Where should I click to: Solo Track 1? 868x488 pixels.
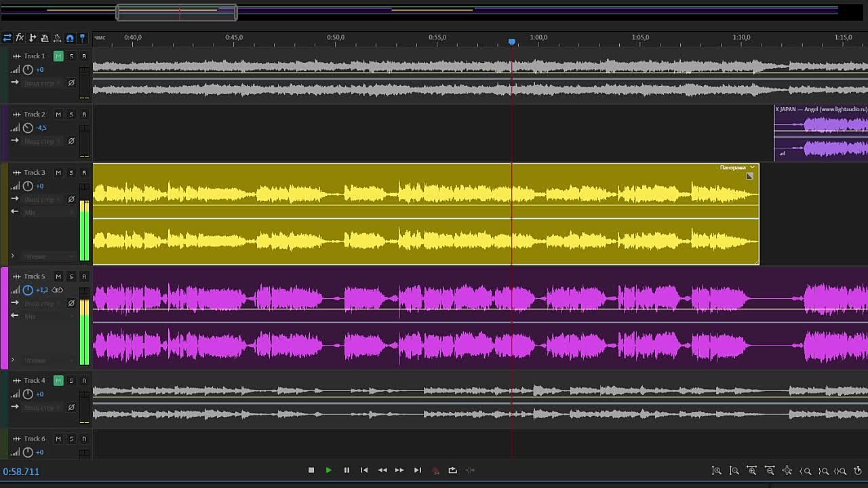click(x=71, y=56)
